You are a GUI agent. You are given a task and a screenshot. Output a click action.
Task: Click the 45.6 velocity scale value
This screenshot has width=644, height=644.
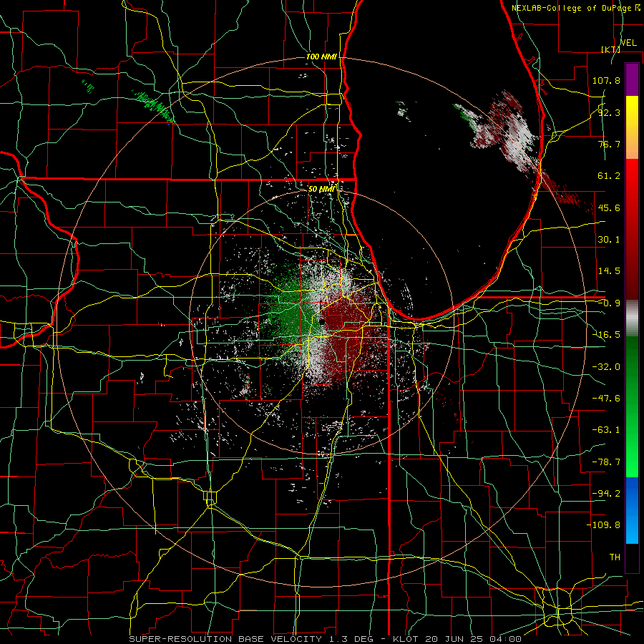(x=609, y=208)
